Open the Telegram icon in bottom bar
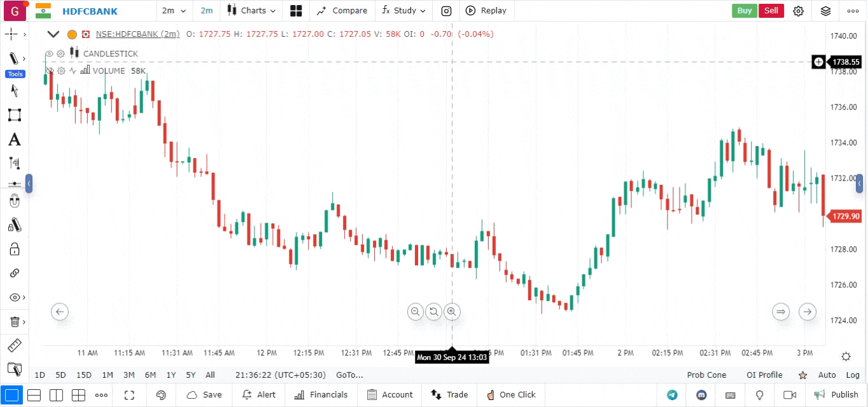 click(672, 395)
